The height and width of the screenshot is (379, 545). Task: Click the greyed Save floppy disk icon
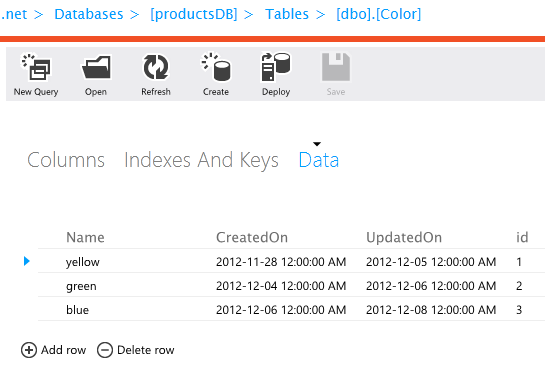pyautogui.click(x=336, y=67)
